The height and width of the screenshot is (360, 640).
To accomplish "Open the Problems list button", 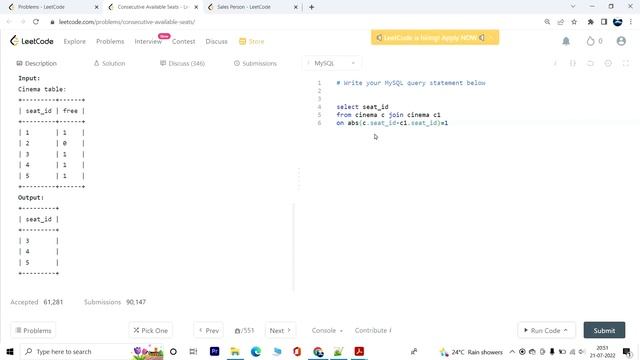I will (x=33, y=330).
